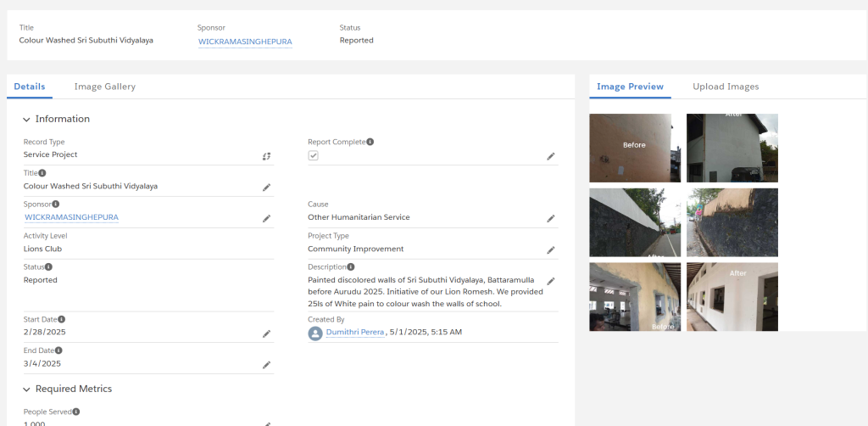The image size is (868, 426).
Task: Show info tooltip next to Start Date
Action: (61, 319)
